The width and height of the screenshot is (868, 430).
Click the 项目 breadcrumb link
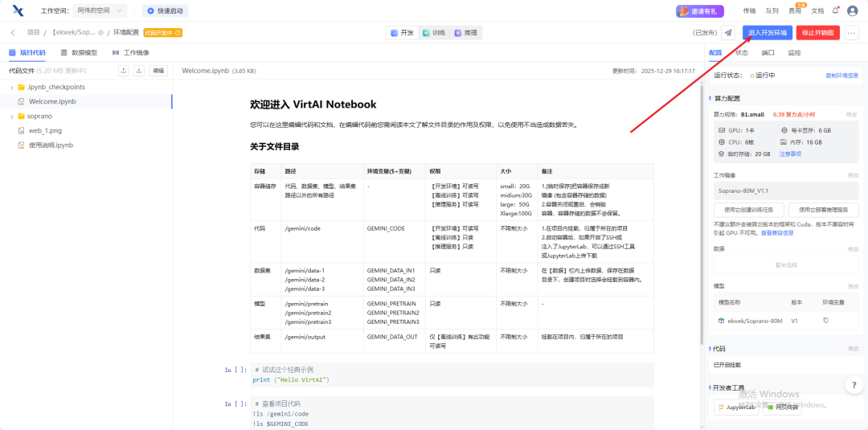[x=33, y=33]
